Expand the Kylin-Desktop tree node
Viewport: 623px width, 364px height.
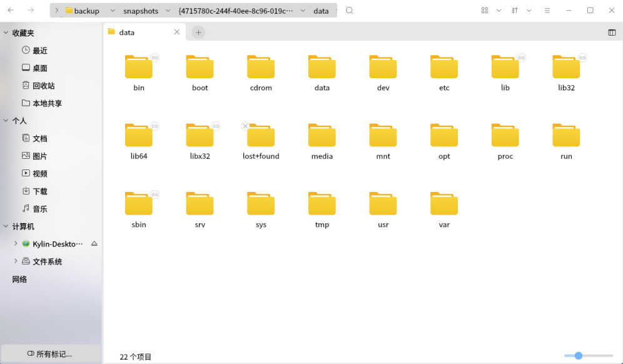16,243
